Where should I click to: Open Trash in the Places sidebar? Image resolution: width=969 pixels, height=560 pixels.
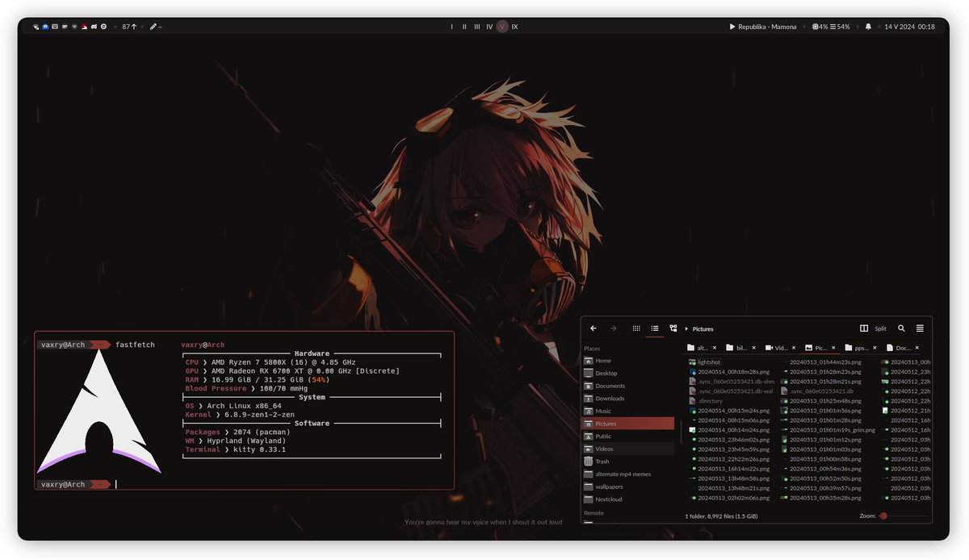coord(628,462)
